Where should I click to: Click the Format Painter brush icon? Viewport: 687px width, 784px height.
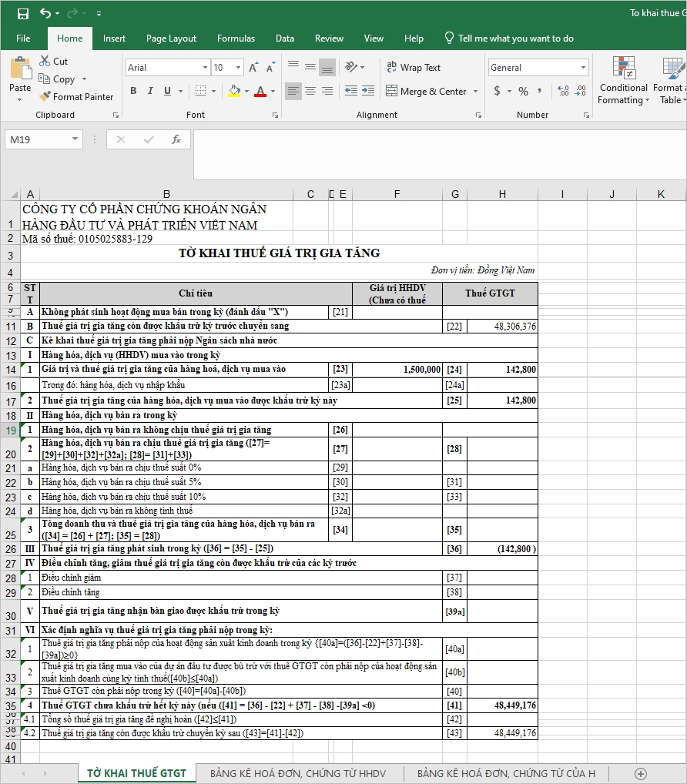44,97
